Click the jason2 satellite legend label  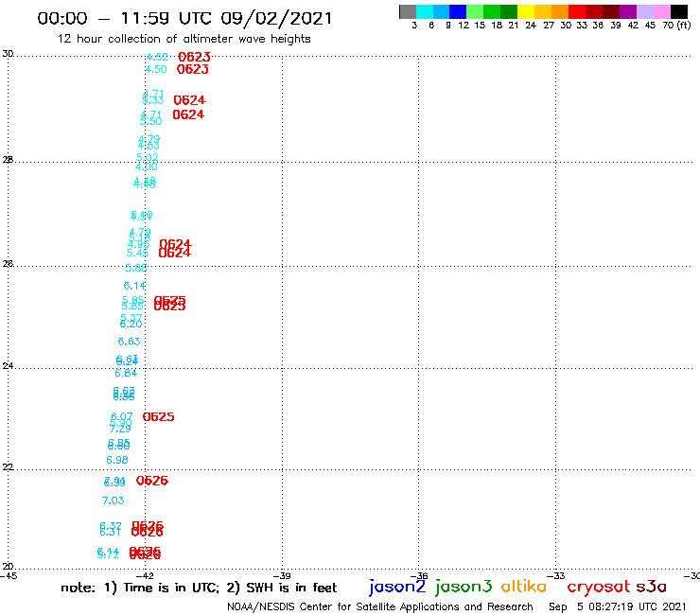point(397,587)
